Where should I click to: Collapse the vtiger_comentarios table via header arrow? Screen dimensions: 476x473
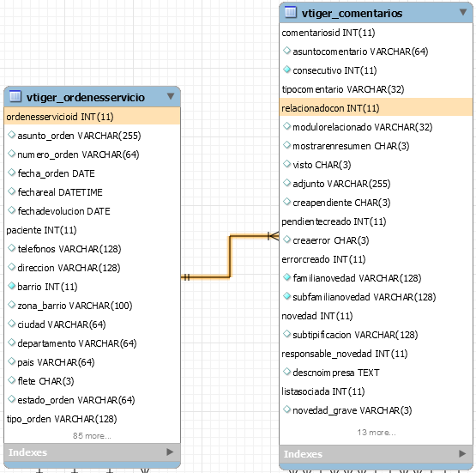coord(463,12)
